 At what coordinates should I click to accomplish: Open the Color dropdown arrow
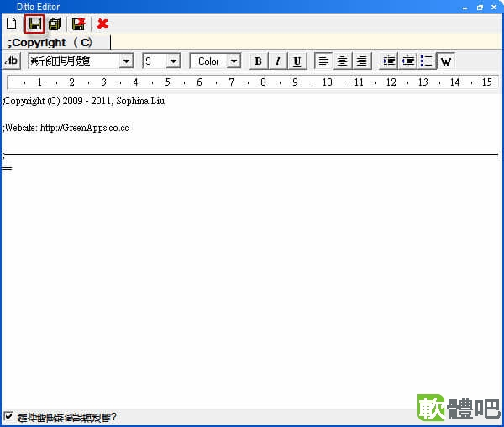(234, 61)
